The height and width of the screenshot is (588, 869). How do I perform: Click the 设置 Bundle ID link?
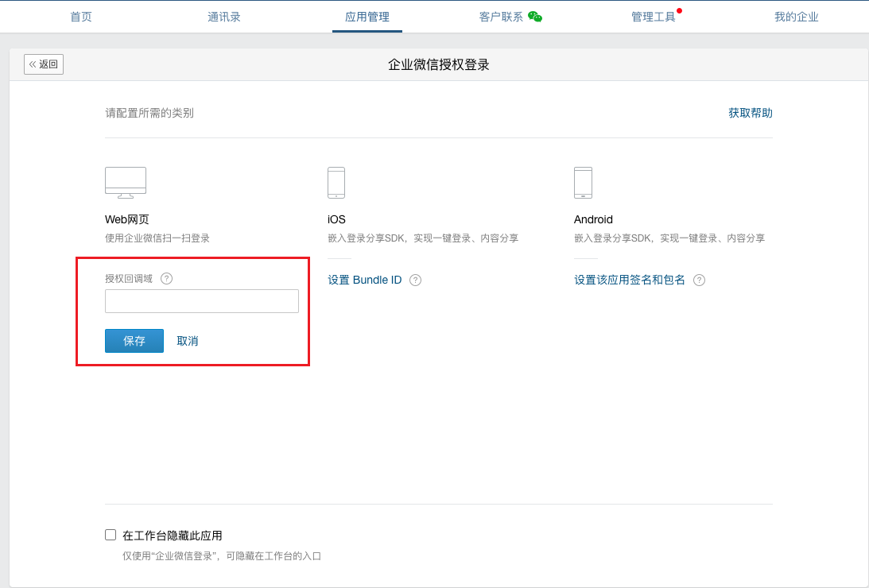365,280
